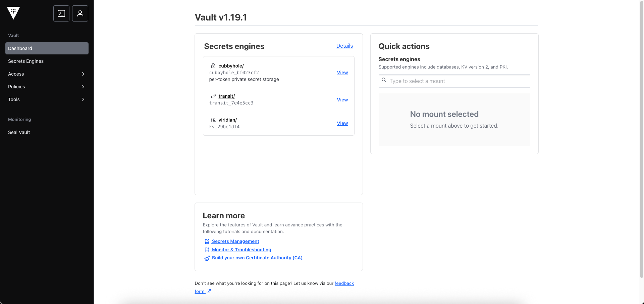Click the transit engine arrows icon
This screenshot has width=644, height=304.
tap(213, 96)
